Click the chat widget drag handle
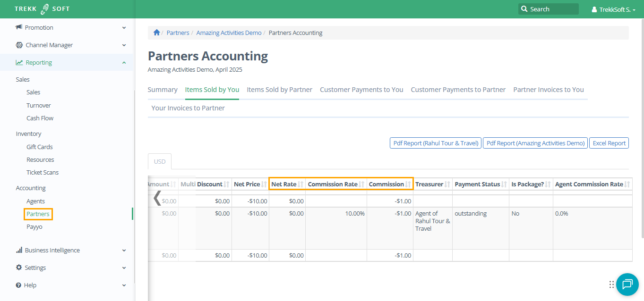 [611, 284]
